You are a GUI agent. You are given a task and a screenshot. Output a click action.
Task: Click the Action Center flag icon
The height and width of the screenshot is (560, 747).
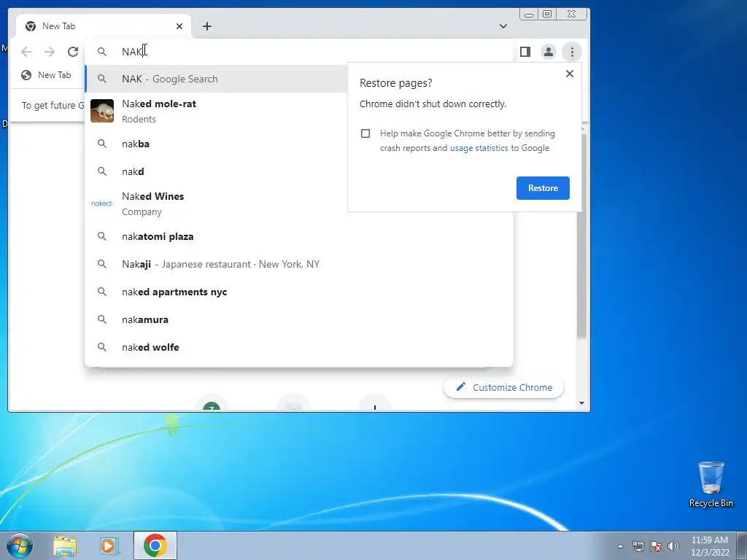656,546
